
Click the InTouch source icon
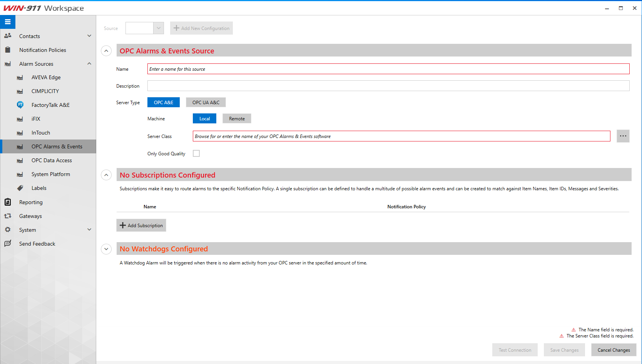tap(20, 133)
